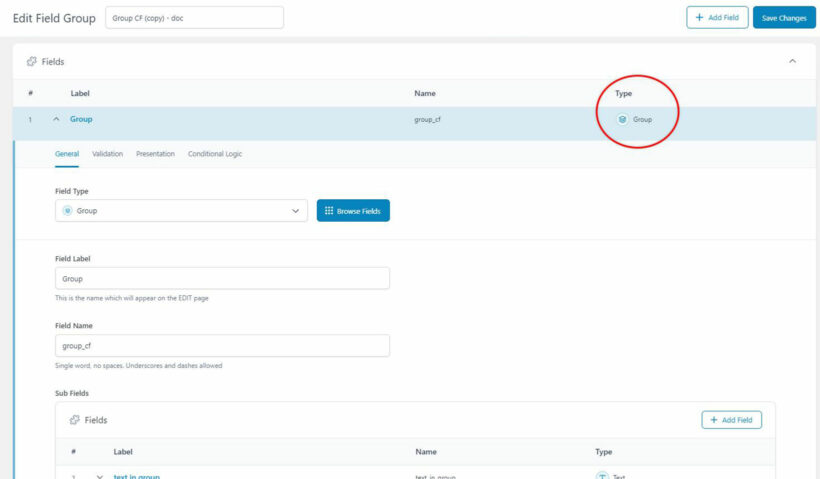The image size is (820, 479).
Task: Click the Group label link in row 1
Action: click(81, 119)
